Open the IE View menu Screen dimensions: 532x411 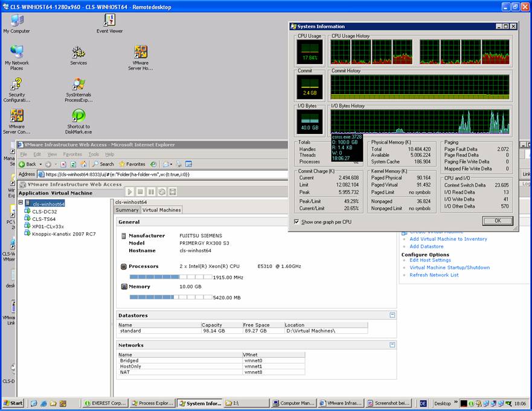pyautogui.click(x=53, y=155)
